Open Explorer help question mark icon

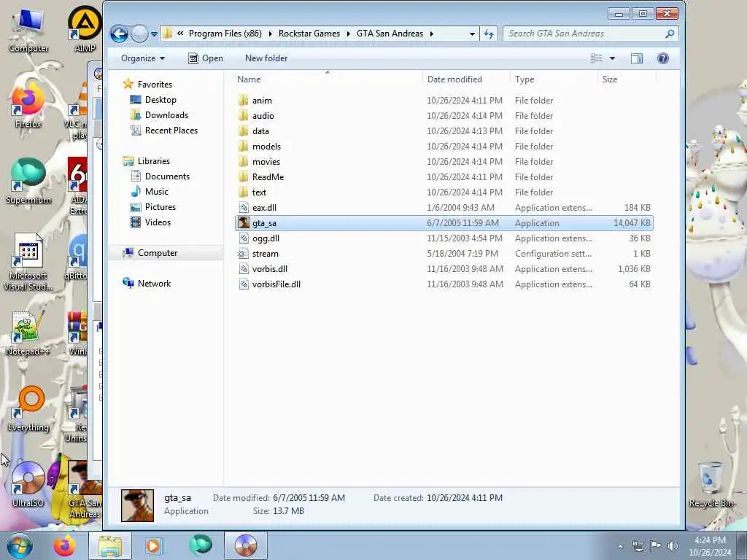(x=662, y=58)
